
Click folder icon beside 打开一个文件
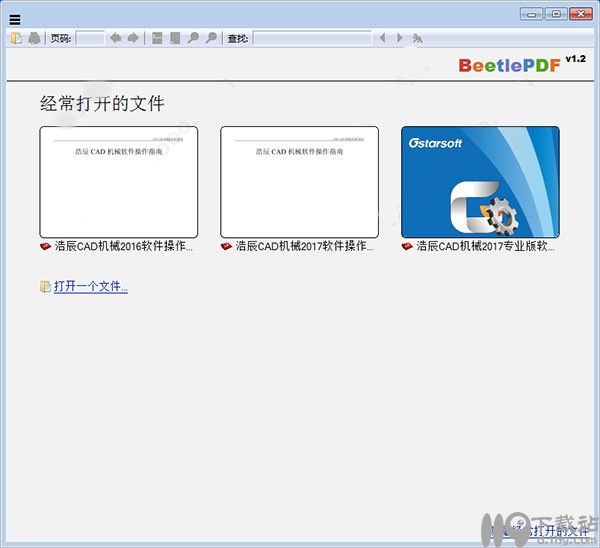[45, 286]
